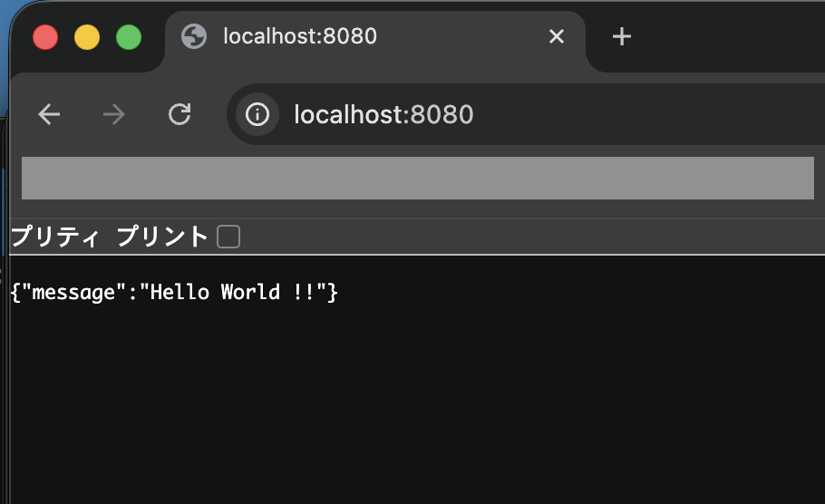This screenshot has width=825, height=504.
Task: Click the globe favicon on the tab
Action: [194, 36]
